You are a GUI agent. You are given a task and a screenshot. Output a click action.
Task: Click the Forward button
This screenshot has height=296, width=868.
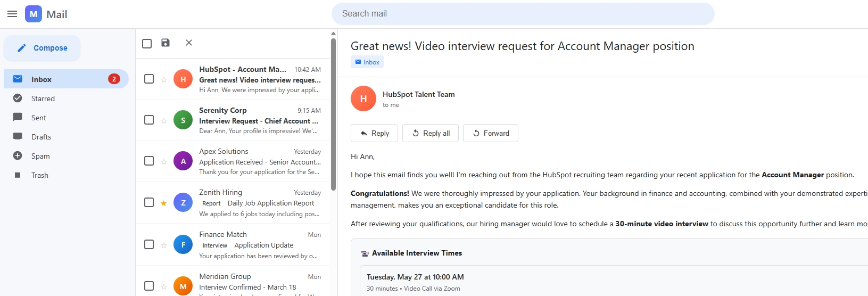tap(491, 133)
